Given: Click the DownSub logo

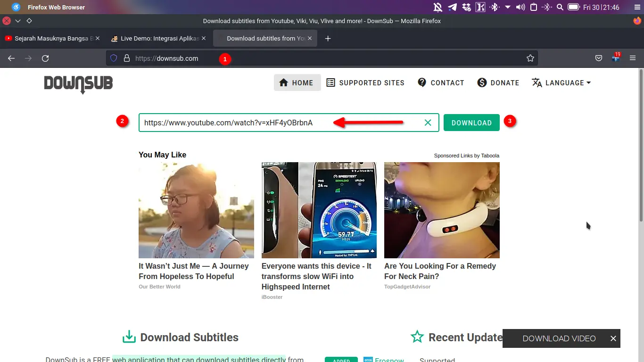Looking at the screenshot, I should (x=78, y=84).
